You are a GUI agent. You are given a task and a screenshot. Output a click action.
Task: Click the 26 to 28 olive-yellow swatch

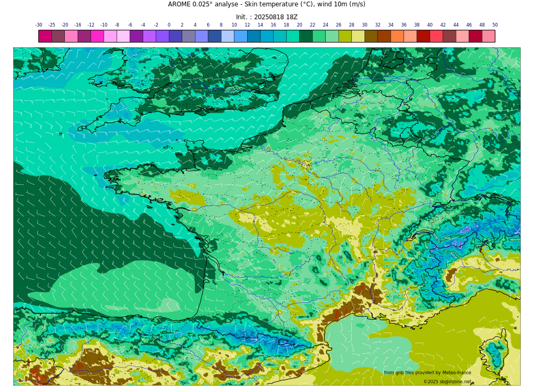tap(345, 36)
